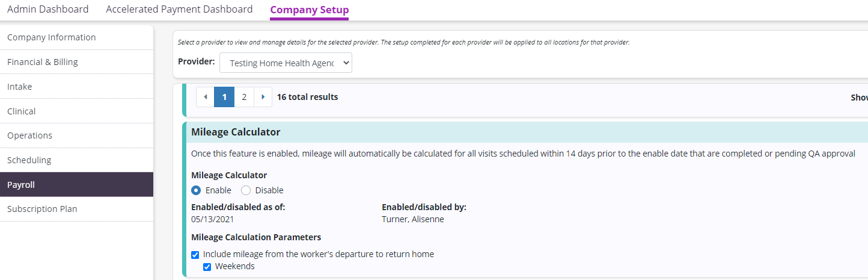Open Company Information section
The height and width of the screenshot is (280, 868).
click(52, 37)
